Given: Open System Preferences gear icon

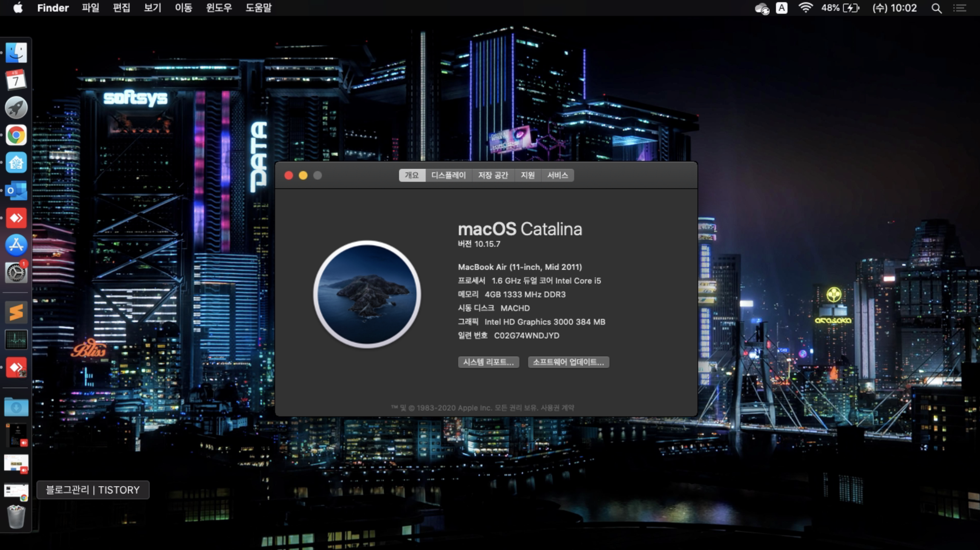Looking at the screenshot, I should tap(16, 273).
